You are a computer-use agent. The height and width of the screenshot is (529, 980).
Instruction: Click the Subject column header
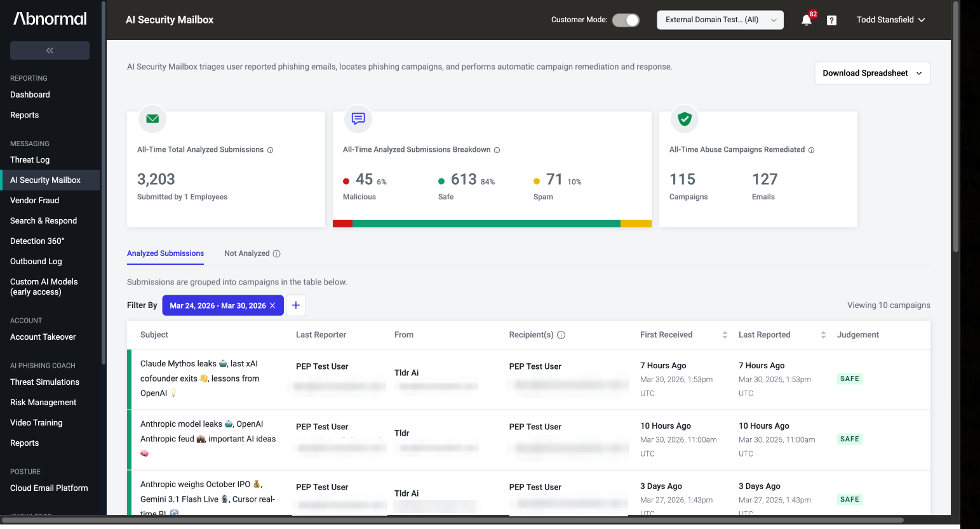point(154,335)
